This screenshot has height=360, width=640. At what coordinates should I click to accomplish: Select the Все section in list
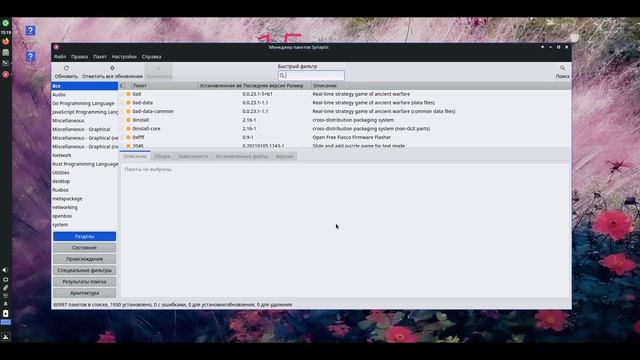(x=84, y=86)
